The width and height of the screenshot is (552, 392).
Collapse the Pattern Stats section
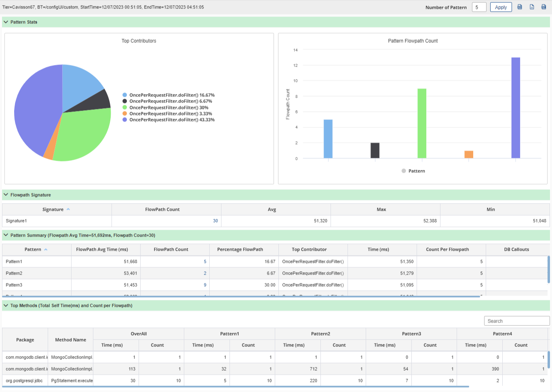(6, 22)
